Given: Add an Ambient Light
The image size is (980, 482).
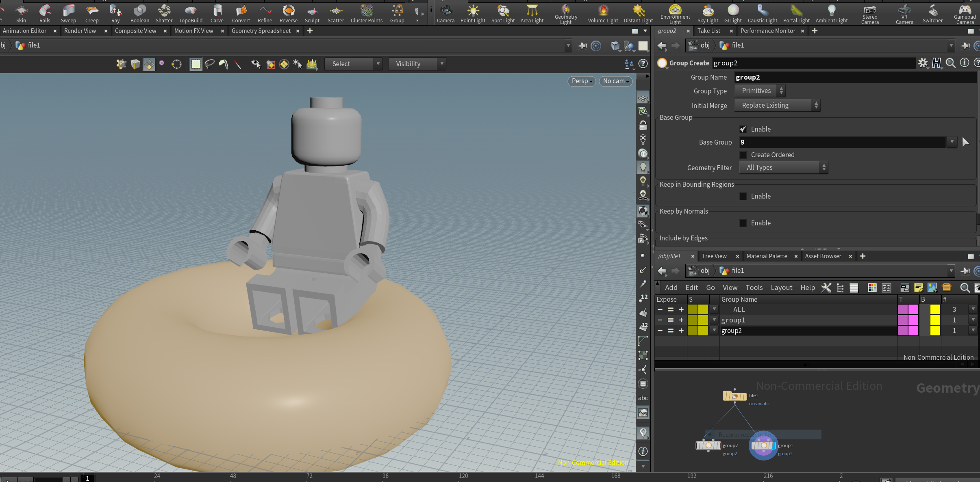Looking at the screenshot, I should (x=832, y=13).
